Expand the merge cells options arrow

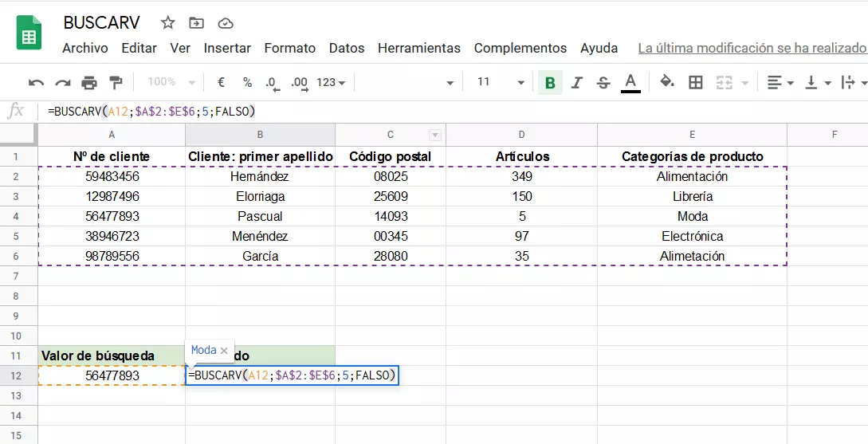click(745, 83)
